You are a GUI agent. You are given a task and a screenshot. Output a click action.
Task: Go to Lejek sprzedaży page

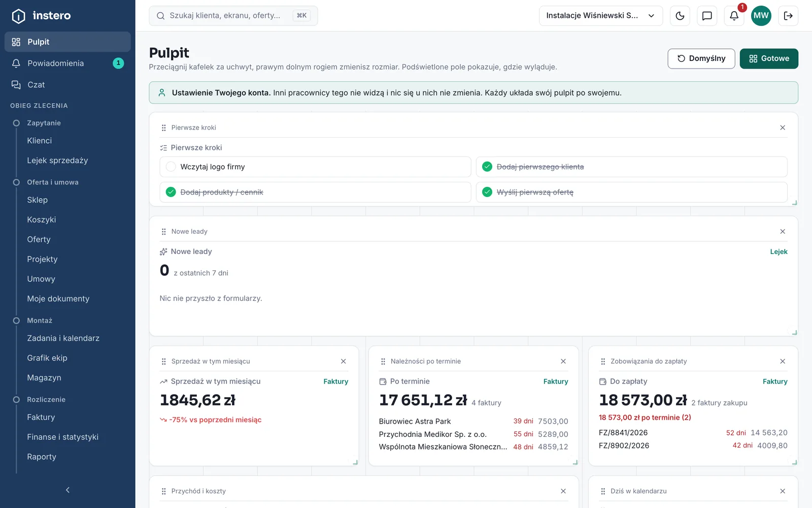pos(57,161)
